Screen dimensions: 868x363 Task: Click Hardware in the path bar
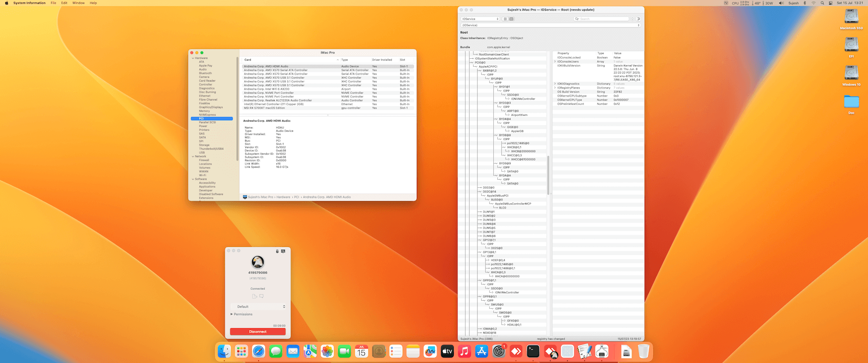click(x=283, y=197)
